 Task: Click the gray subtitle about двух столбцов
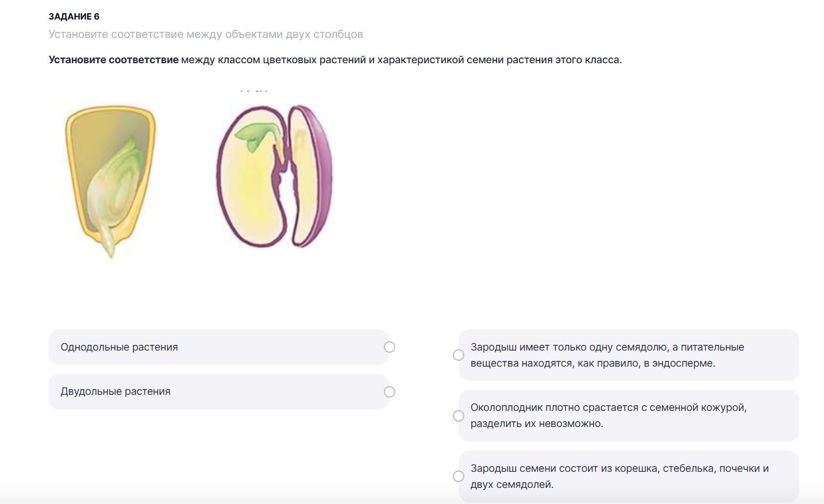206,34
